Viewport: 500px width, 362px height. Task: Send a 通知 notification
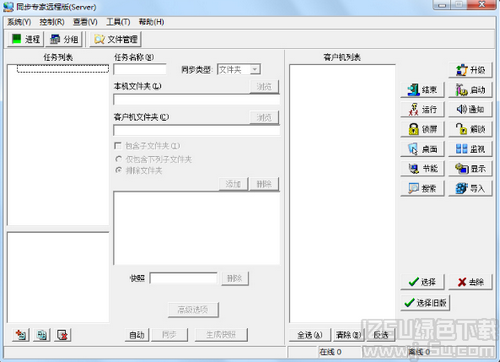pos(470,109)
